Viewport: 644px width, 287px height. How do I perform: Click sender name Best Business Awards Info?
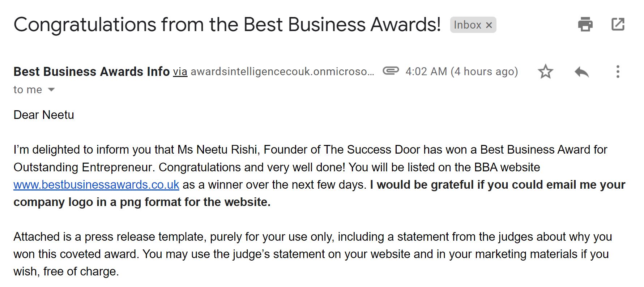(91, 72)
